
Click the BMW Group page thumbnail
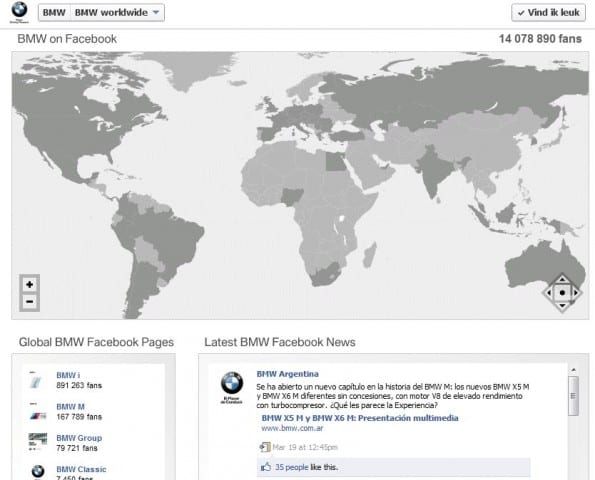coord(38,441)
